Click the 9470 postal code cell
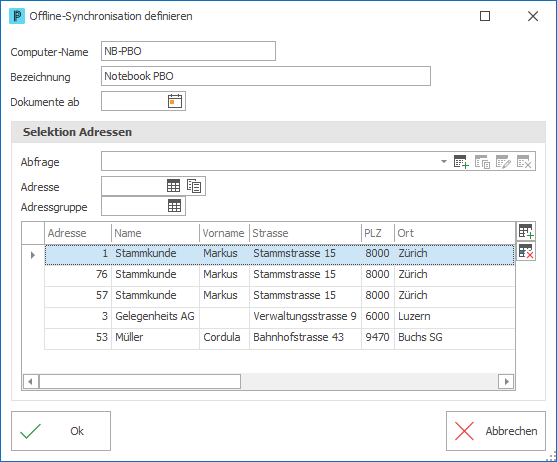This screenshot has height=462, width=557. click(378, 338)
